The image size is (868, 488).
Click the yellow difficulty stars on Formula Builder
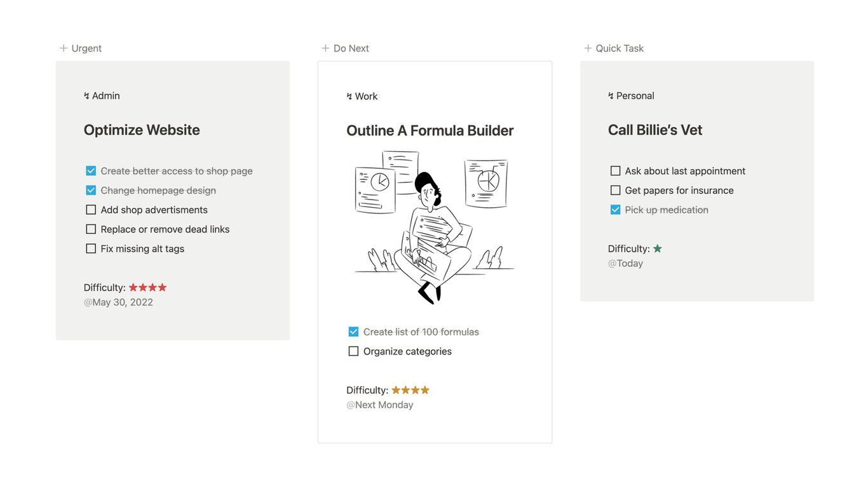(x=410, y=390)
